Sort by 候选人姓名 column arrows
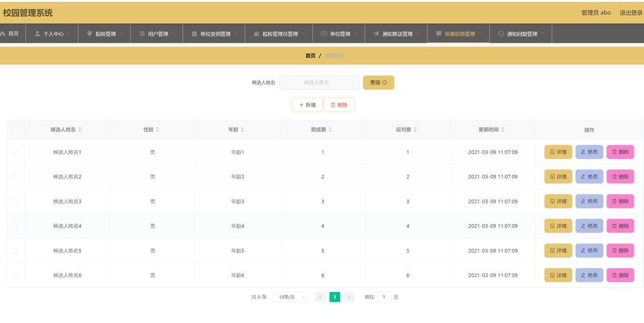This screenshot has width=644, height=323. [80, 129]
